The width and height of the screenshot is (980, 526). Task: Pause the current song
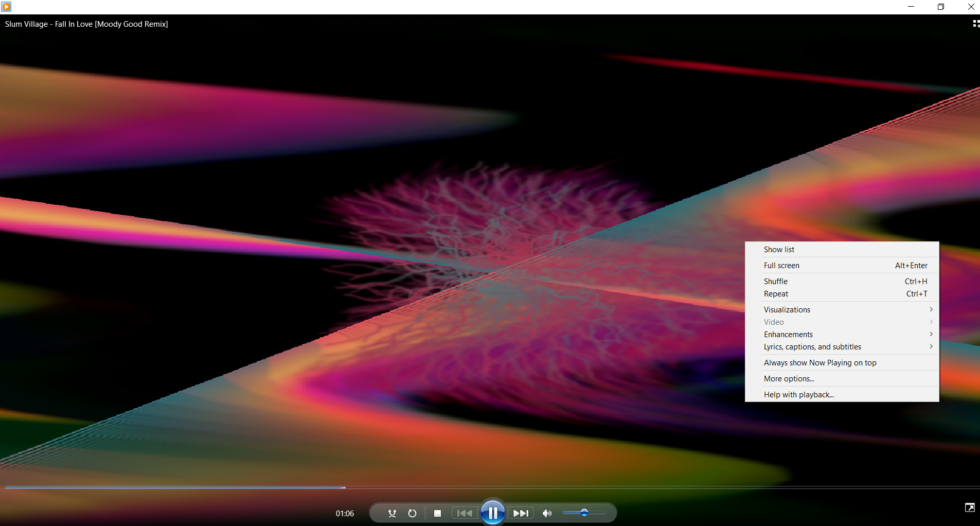(492, 513)
